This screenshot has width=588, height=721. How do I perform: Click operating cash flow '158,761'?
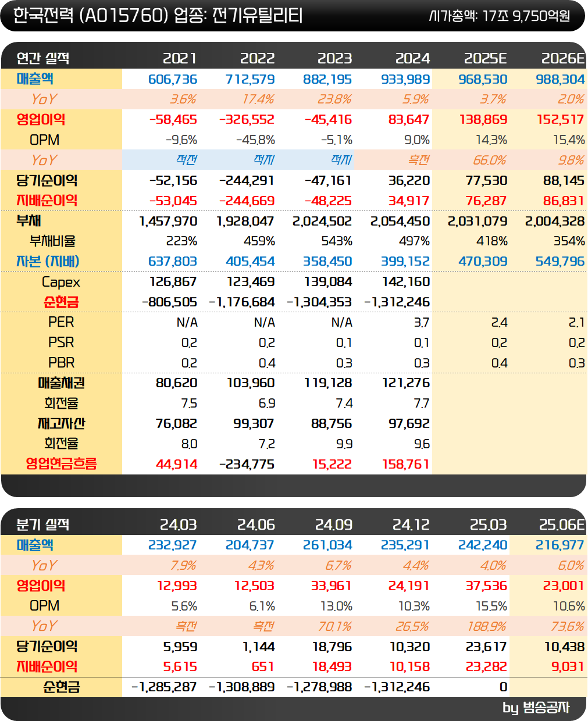[406, 465]
